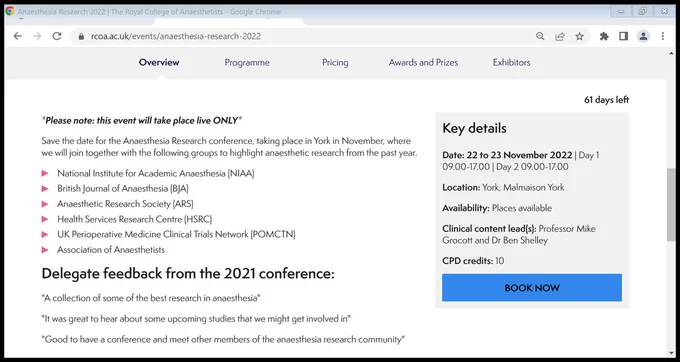Click the scrollbar down arrow
This screenshot has width=680, height=362.
pos(671,352)
